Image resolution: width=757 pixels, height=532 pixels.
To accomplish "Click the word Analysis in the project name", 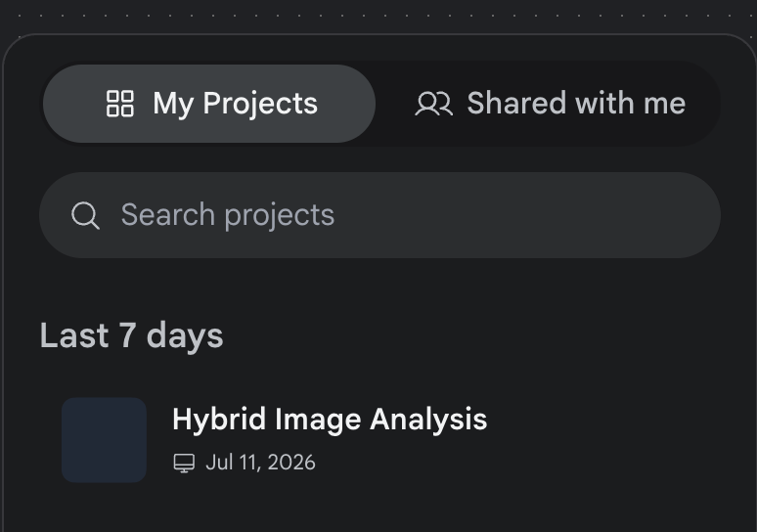I will click(x=428, y=419).
